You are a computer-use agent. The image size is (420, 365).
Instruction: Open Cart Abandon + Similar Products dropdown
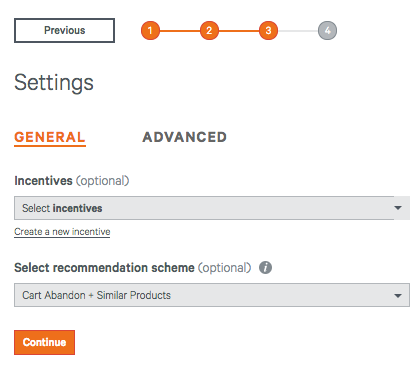coord(212,295)
